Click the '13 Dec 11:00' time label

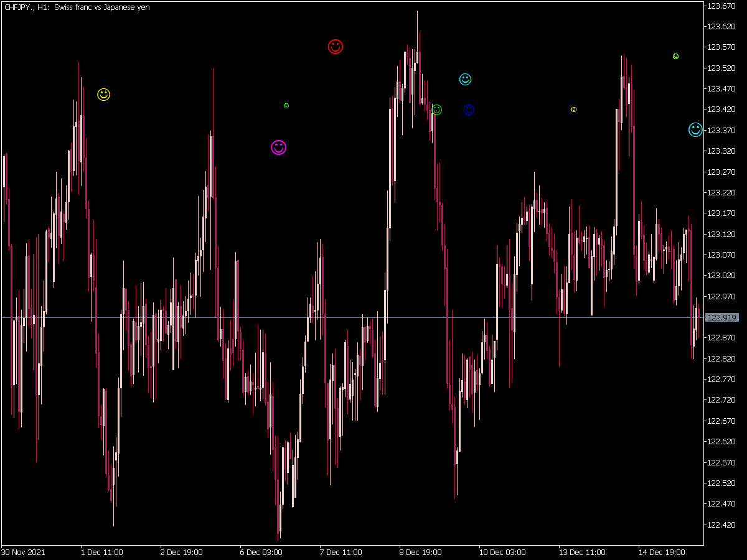582,552
